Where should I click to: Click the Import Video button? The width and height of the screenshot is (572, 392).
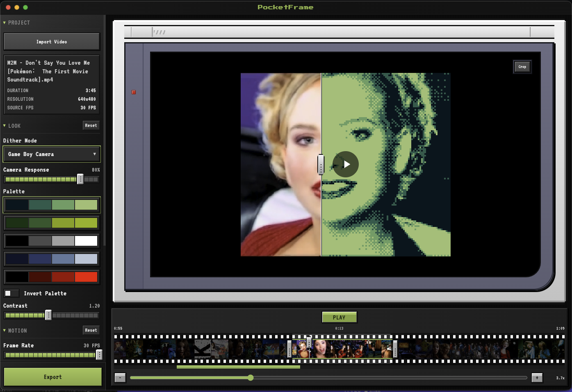coord(52,42)
